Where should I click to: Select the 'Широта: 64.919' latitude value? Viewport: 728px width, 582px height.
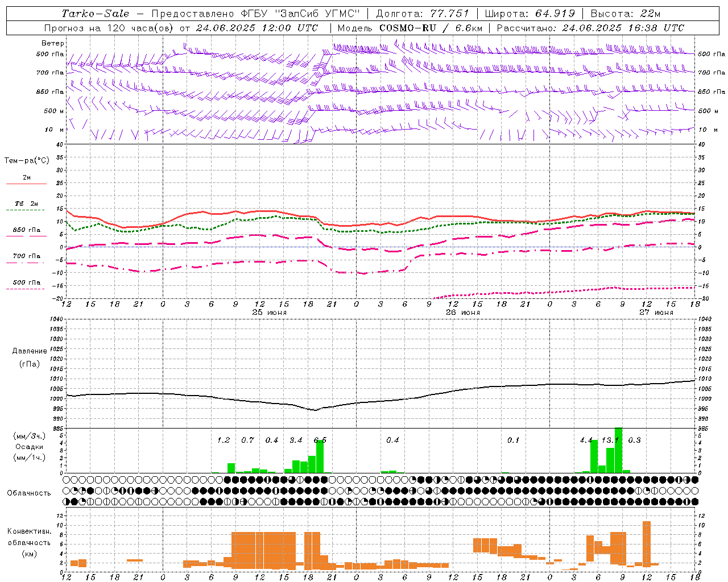[530, 14]
